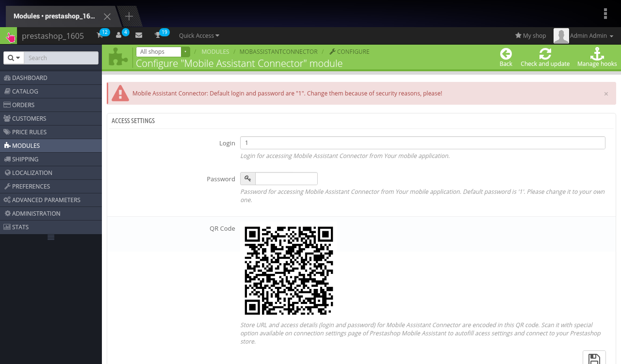
Task: Expand the Quick Access dropdown
Action: [199, 35]
